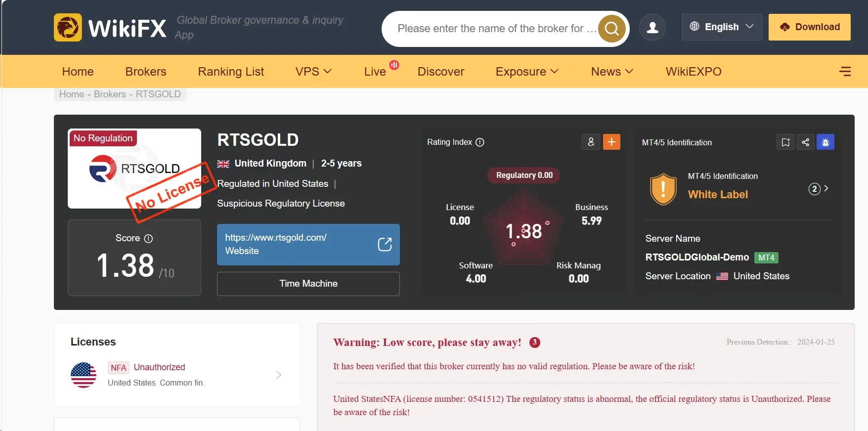Open the Ranking List page
This screenshot has width=868, height=431.
[x=231, y=72]
